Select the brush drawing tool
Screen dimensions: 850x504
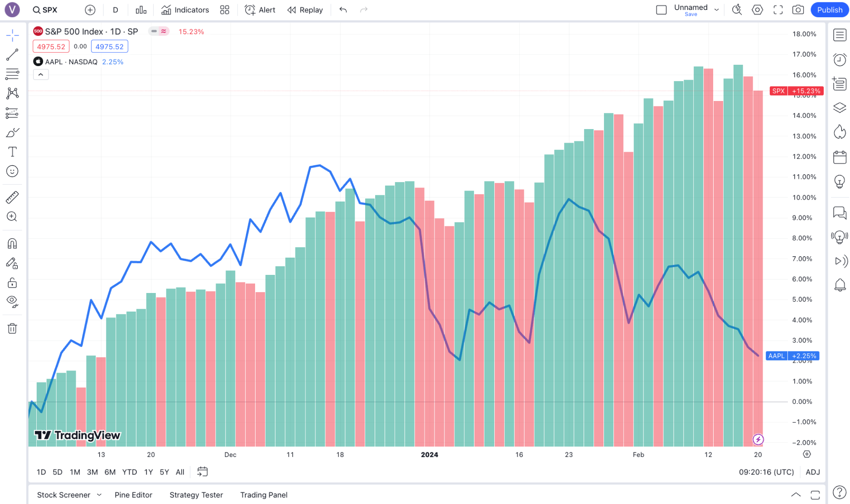tap(12, 132)
